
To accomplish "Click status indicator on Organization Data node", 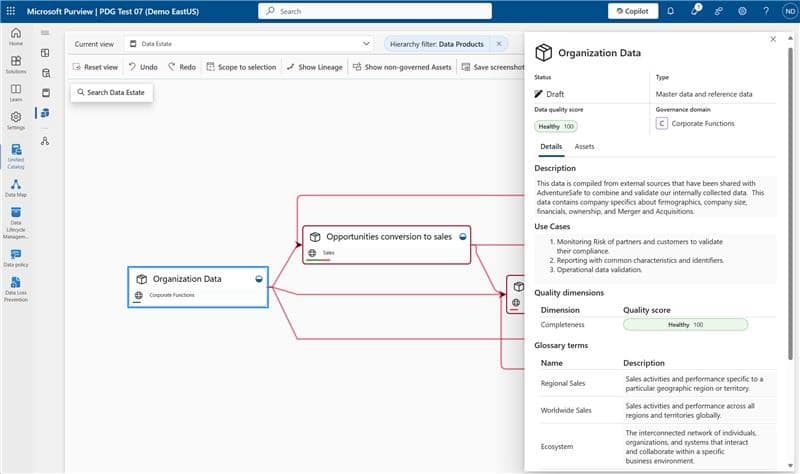I will click(x=259, y=279).
